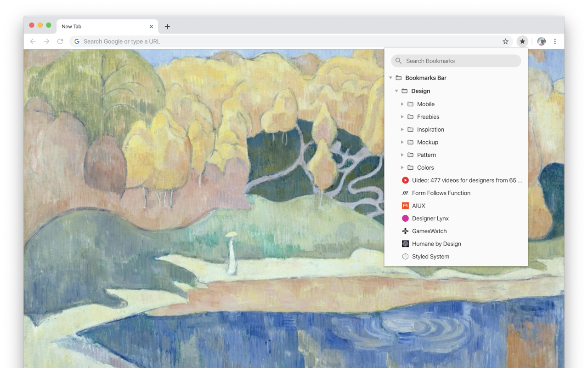
Task: Click the AIUX bookmark favicon
Action: coord(405,206)
